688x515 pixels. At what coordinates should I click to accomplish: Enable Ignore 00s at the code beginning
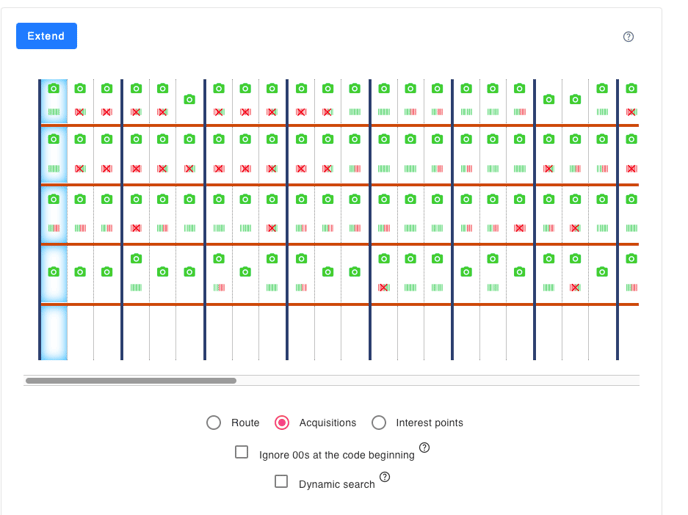click(x=242, y=452)
